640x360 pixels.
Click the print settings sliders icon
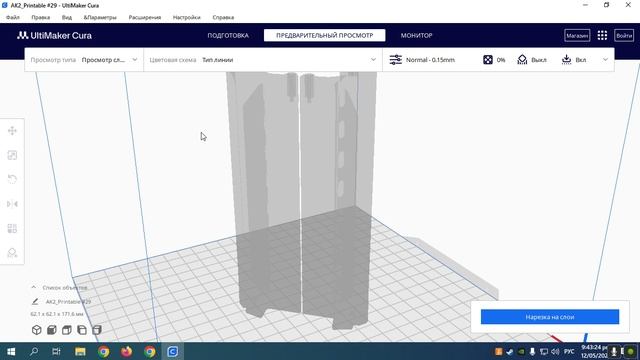tap(396, 60)
